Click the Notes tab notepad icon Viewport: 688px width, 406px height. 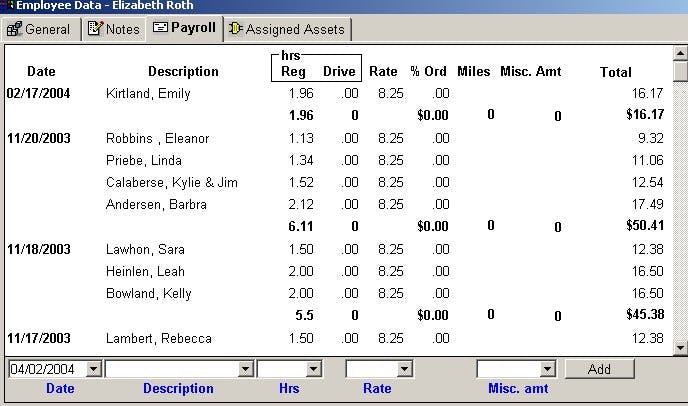95,28
